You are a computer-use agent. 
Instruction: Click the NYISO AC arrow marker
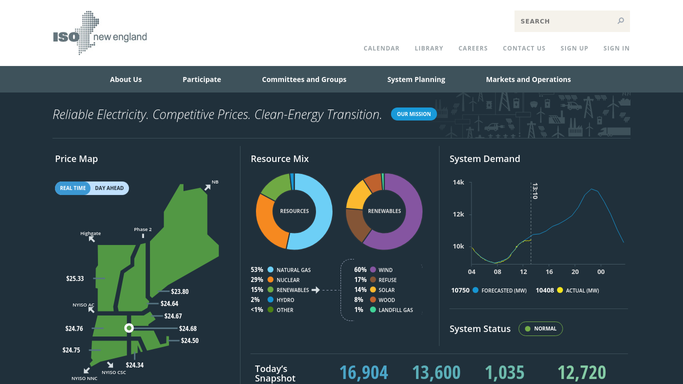(x=91, y=310)
